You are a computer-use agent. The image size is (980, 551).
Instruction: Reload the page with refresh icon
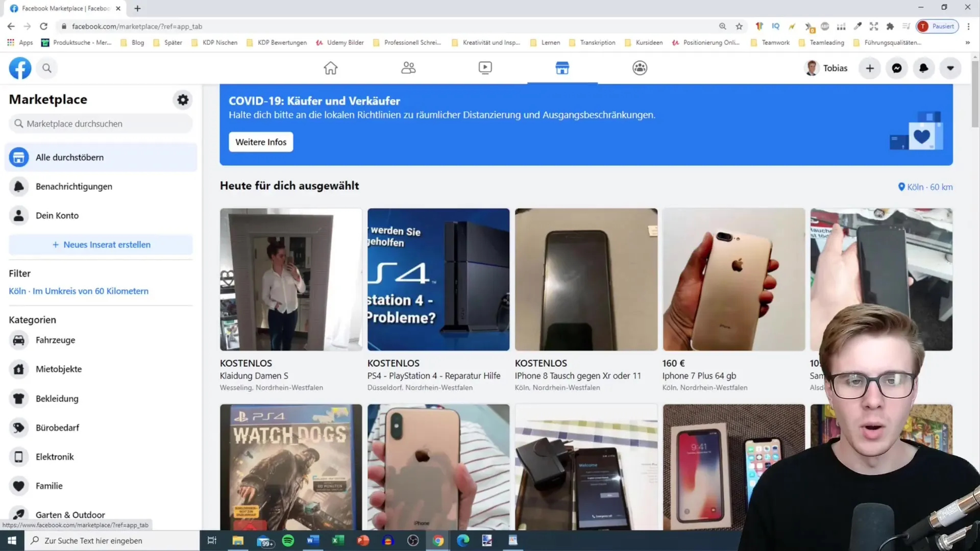(x=44, y=26)
